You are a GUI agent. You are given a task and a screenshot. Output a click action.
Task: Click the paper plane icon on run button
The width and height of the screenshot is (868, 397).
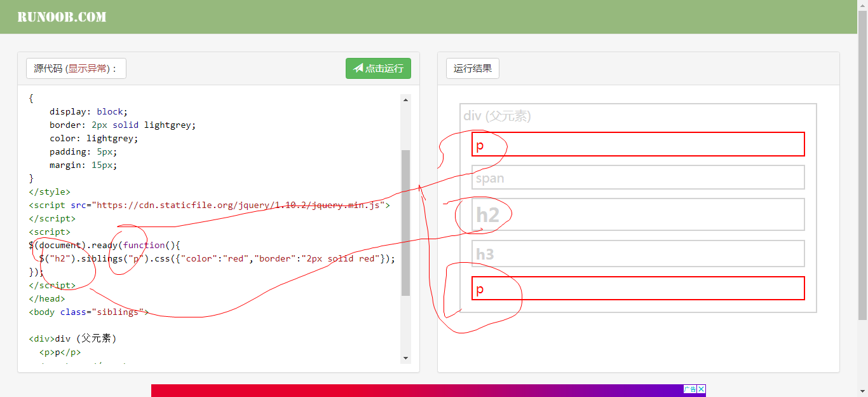[358, 69]
